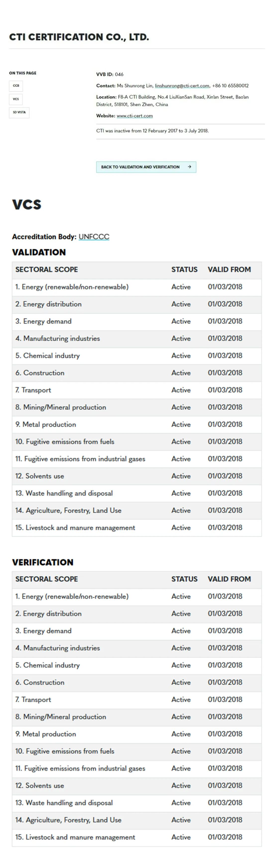269x868 pixels.
Task: Click the arrow icon in the Back button
Action: tap(189, 167)
